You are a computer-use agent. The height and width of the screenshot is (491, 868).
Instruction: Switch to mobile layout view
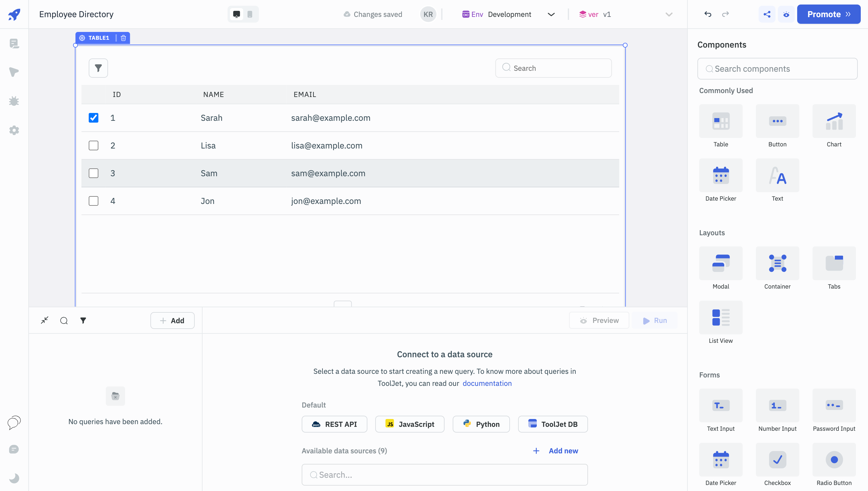[x=250, y=14]
